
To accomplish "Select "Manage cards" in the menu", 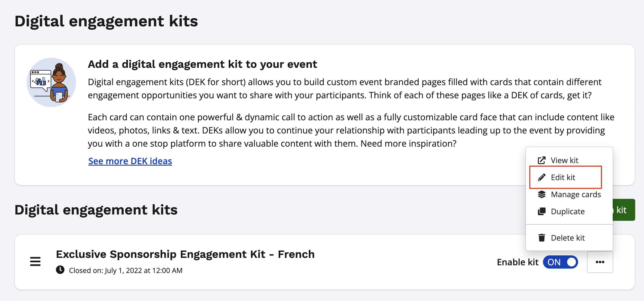I will click(x=576, y=194).
